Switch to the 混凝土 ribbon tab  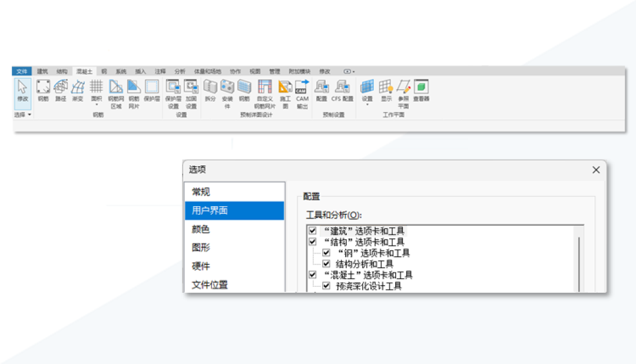pos(84,71)
